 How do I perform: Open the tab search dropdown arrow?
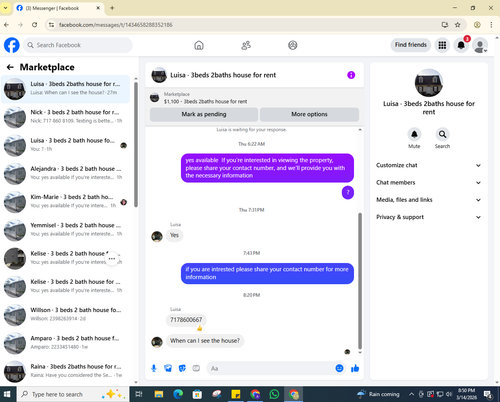pos(5,8)
